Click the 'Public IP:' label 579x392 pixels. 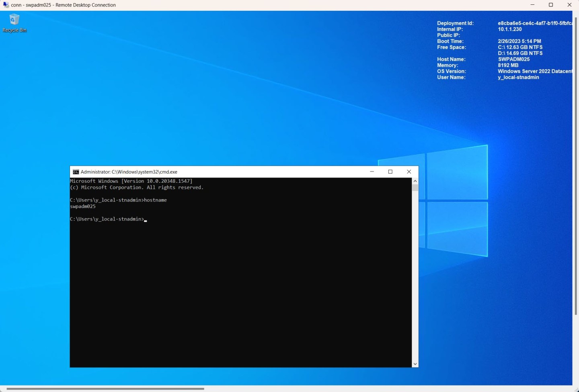point(449,35)
